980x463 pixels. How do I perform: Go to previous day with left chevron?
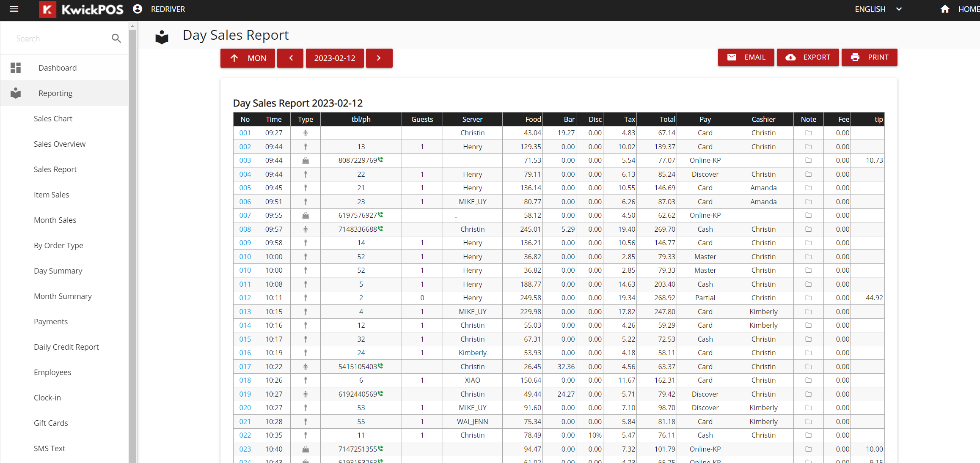[290, 58]
